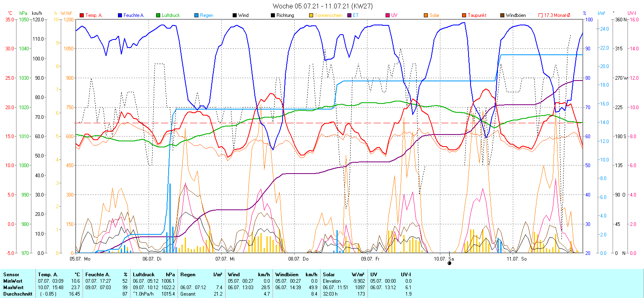This screenshot has width=644, height=298.
Task: Click the rain maximum value 7.4
Action: pos(219,288)
